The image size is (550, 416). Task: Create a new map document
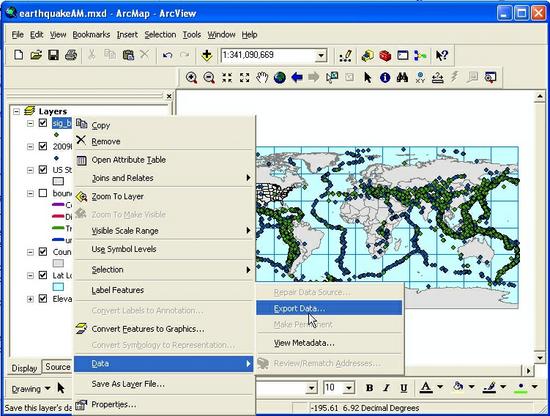coord(19,55)
